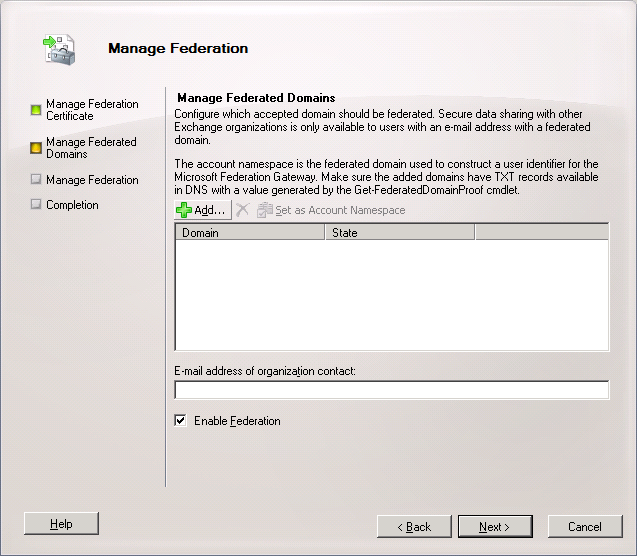This screenshot has width=637, height=556.
Task: Select the Manage Federation Certificate step label
Action: [92, 110]
